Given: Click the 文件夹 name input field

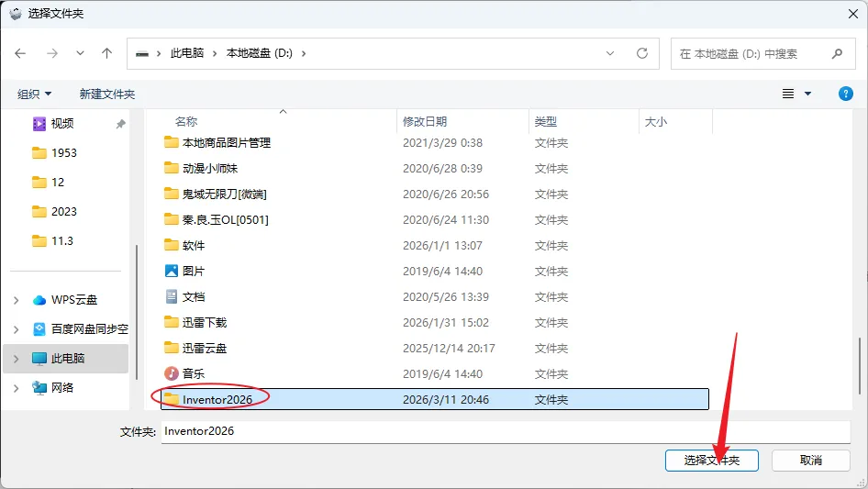Looking at the screenshot, I should tap(506, 431).
